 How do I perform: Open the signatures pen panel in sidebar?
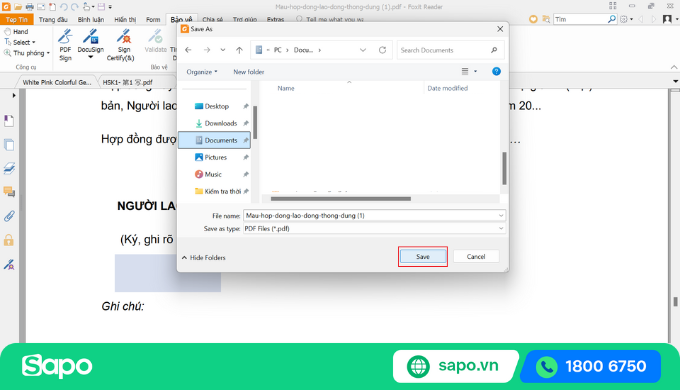tap(9, 264)
